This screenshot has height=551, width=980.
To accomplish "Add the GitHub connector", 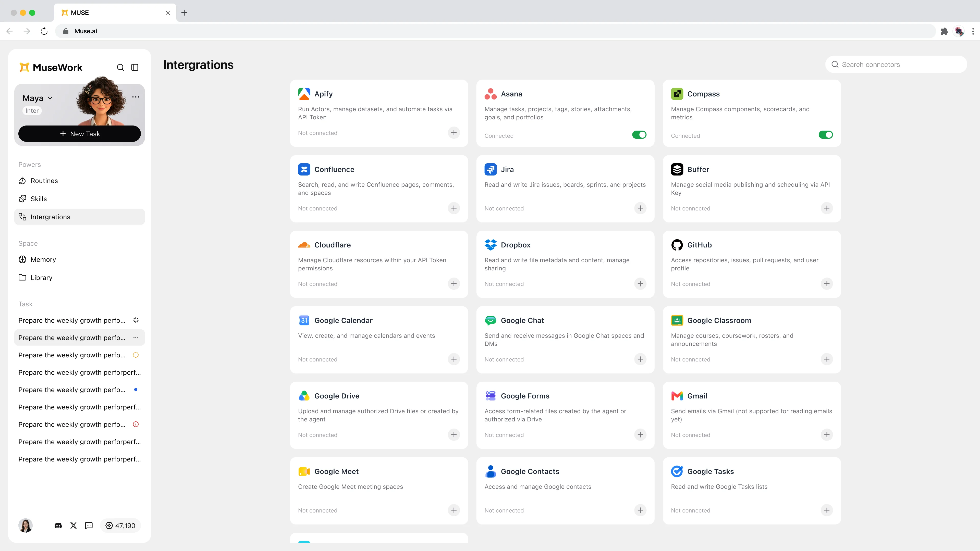I will pos(827,284).
